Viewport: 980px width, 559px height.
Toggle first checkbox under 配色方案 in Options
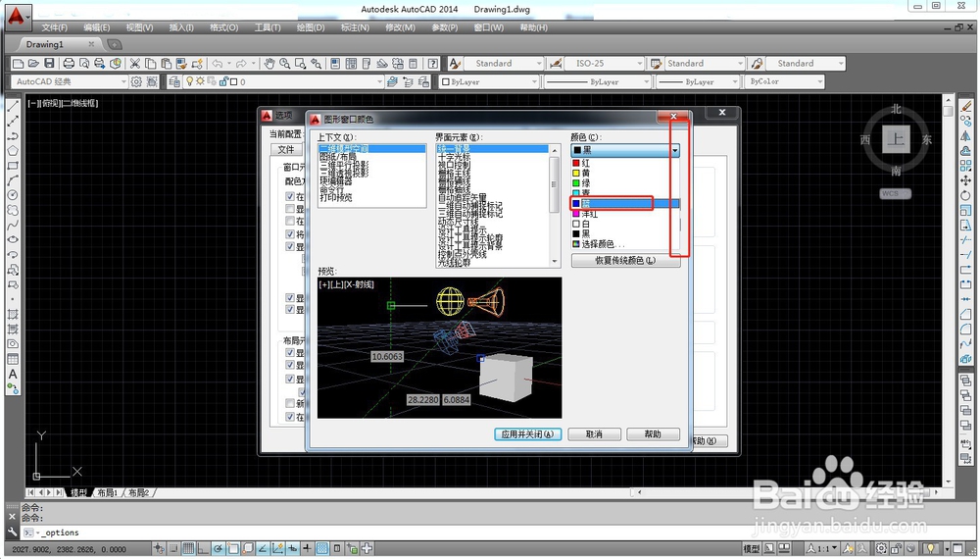[290, 196]
